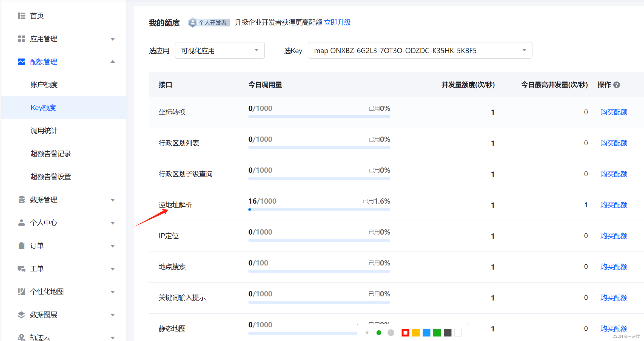
Task: Expand the 轨迹云 menu arrow
Action: (113, 338)
